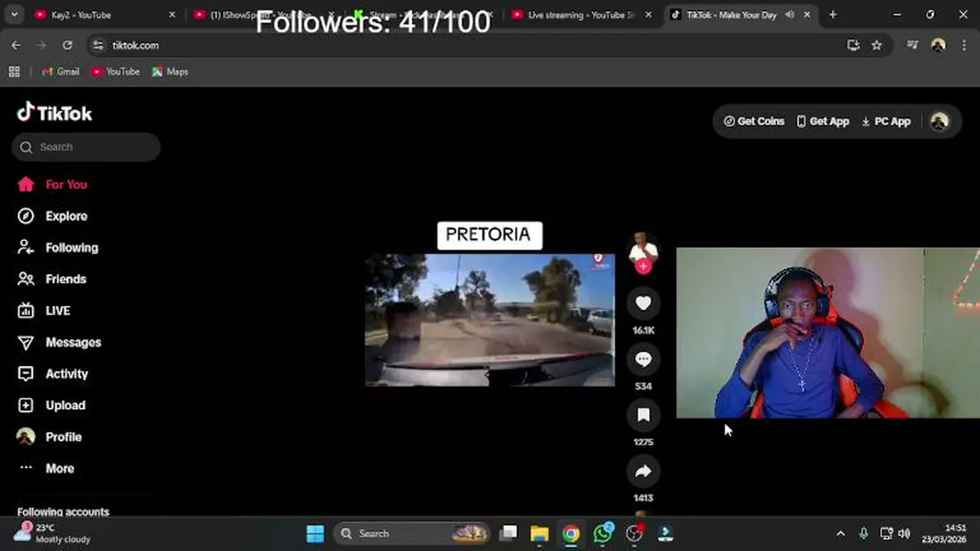Show hidden system tray icons
Screen dimensions: 980x551
point(841,533)
